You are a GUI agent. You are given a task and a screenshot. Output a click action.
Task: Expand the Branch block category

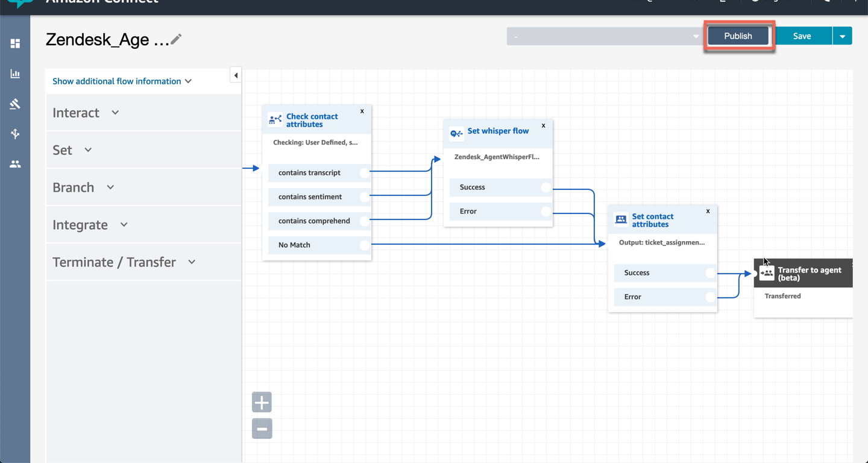(83, 187)
